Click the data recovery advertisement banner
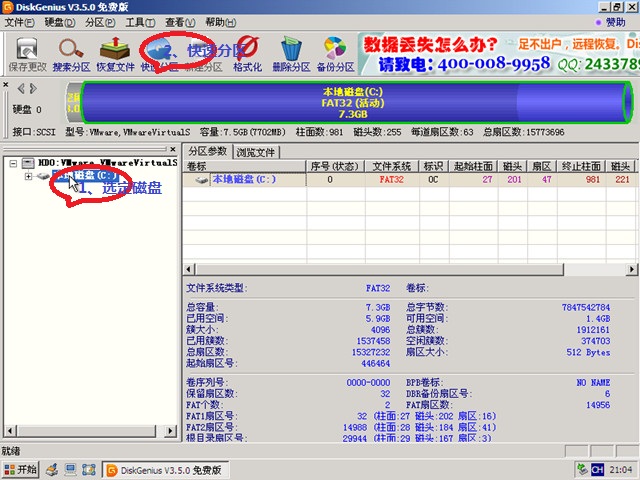This screenshot has height=480, width=640. tap(499, 54)
